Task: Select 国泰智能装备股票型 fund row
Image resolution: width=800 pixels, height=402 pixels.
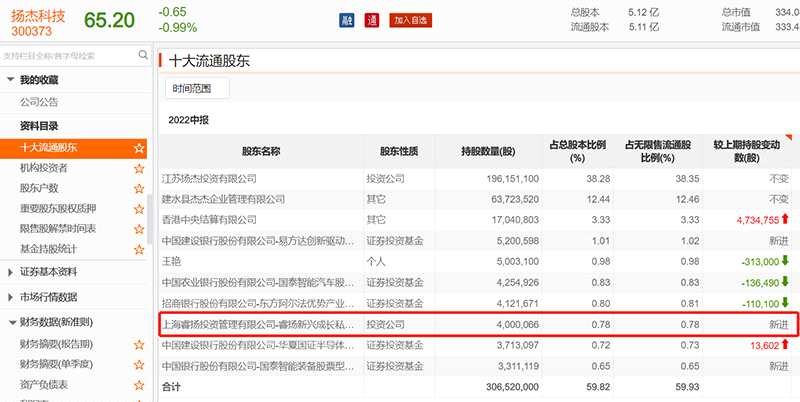Action: click(477, 366)
